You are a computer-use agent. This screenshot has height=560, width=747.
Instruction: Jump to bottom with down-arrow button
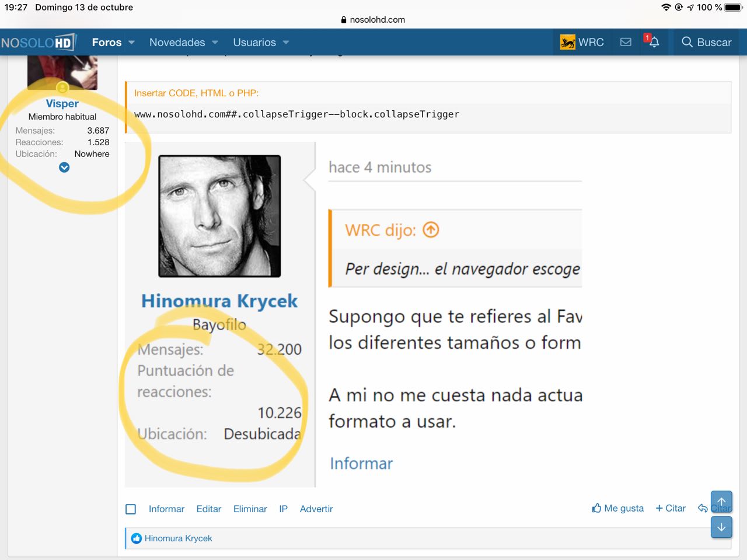[721, 527]
